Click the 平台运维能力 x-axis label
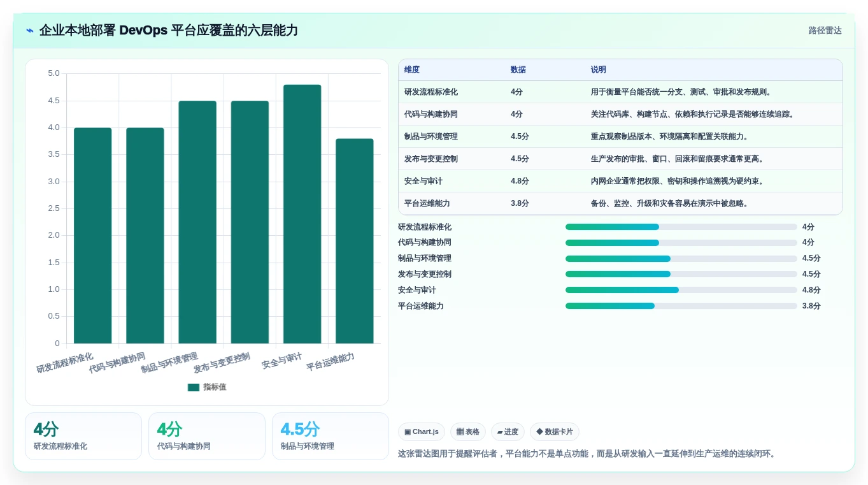Image resolution: width=868 pixels, height=485 pixels. (x=331, y=362)
